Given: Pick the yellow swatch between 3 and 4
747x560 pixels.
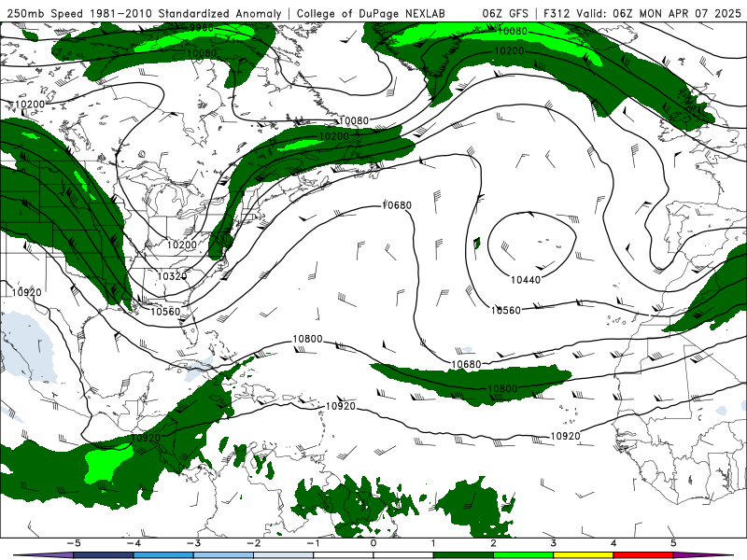Looking at the screenshot, I should 584,555.
